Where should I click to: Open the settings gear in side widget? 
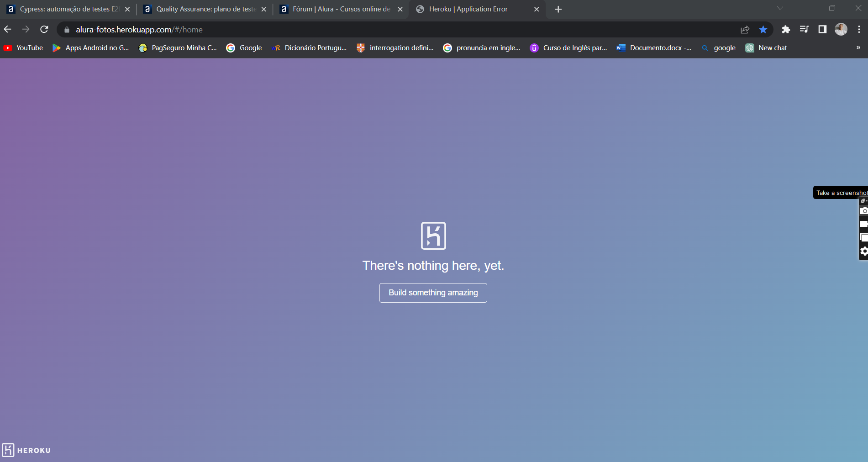(x=864, y=251)
